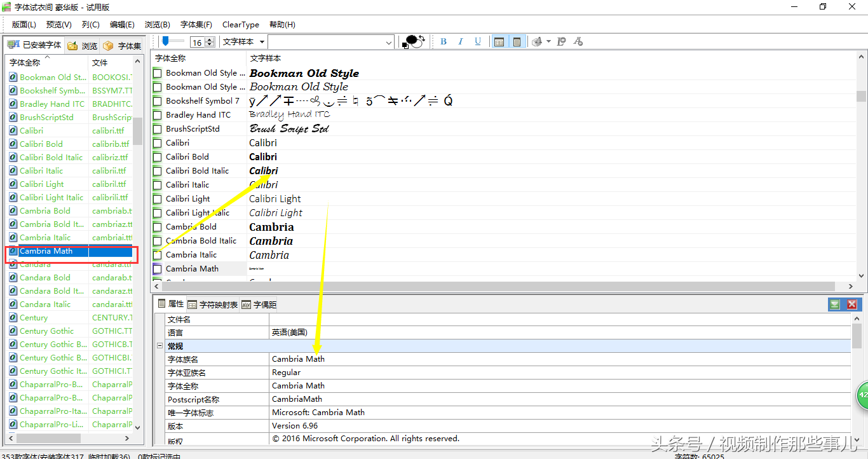868x459 pixels.
Task: Check the Cambria Math checkbox in preview list
Action: tap(158, 269)
